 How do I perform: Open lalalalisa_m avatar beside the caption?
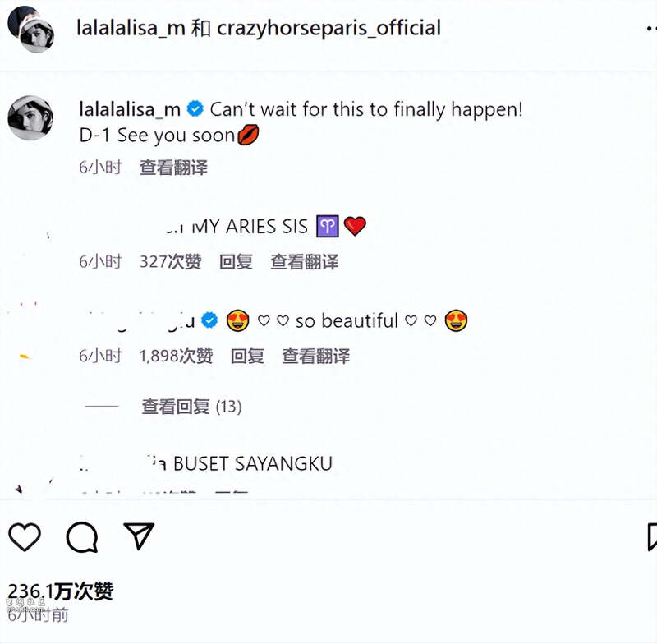click(30, 117)
